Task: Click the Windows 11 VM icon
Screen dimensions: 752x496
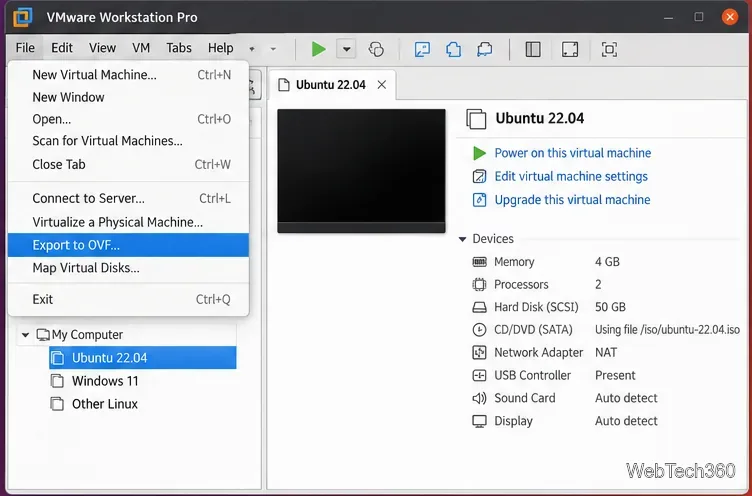Action: [57, 381]
